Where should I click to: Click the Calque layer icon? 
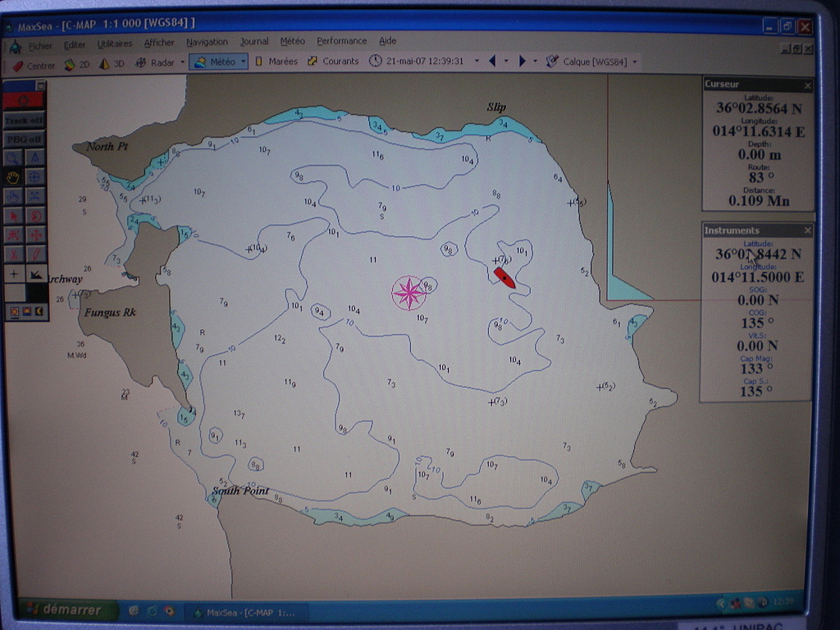coord(552,61)
